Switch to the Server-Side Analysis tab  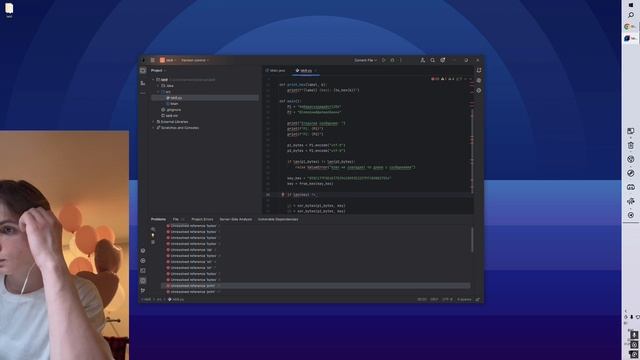pos(236,219)
